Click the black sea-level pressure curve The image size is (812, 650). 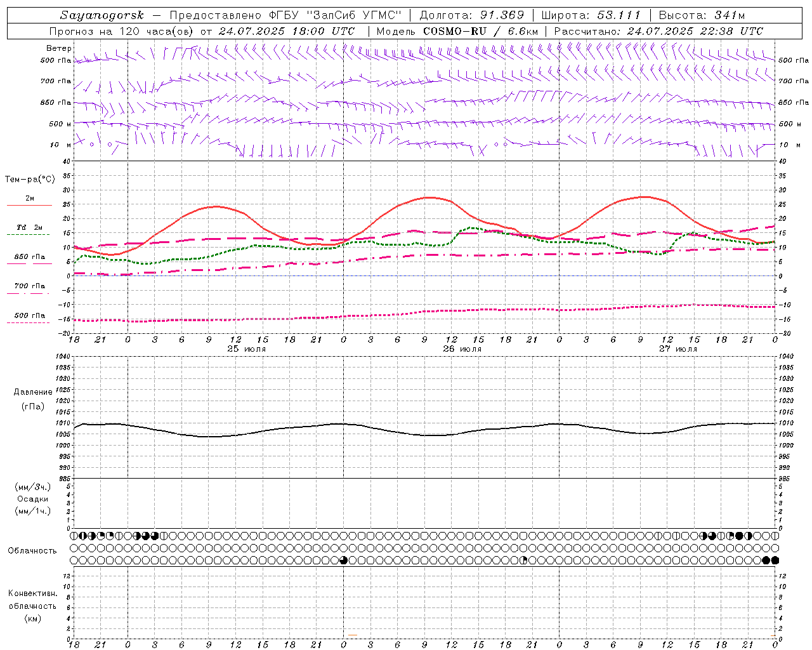point(425,435)
